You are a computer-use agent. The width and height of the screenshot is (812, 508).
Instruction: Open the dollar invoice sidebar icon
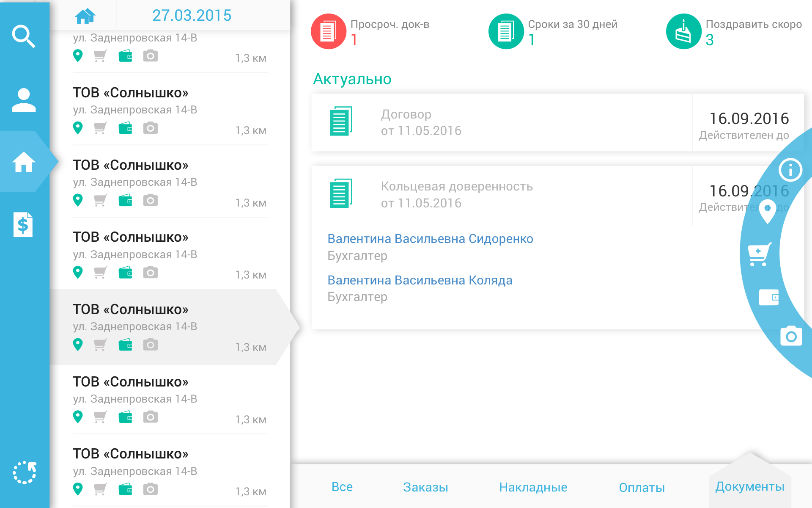pyautogui.click(x=23, y=224)
